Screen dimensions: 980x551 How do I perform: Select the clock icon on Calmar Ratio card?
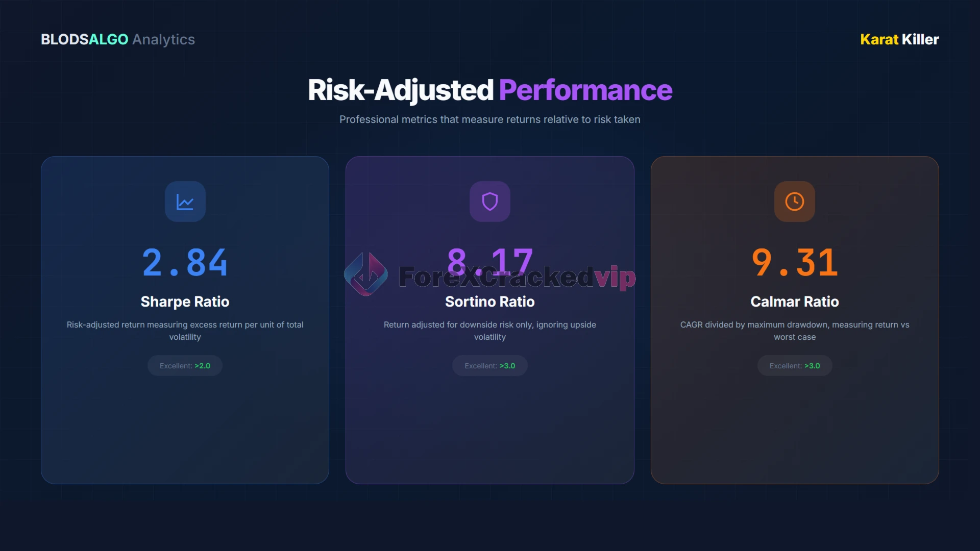[794, 201]
